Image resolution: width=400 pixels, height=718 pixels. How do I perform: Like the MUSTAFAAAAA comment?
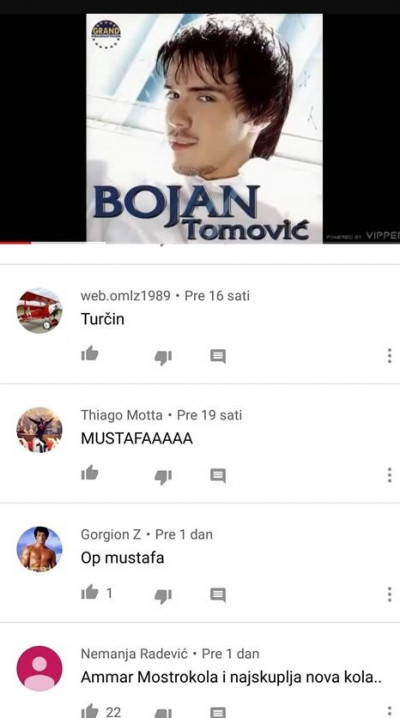[x=90, y=473]
